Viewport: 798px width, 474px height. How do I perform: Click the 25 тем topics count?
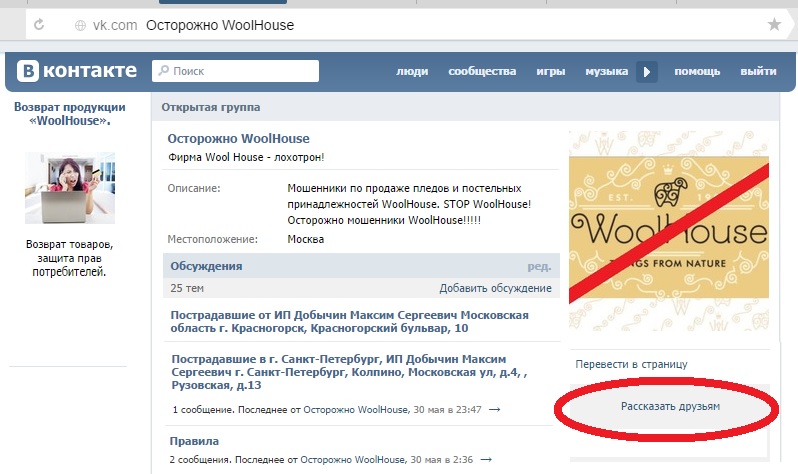click(187, 288)
